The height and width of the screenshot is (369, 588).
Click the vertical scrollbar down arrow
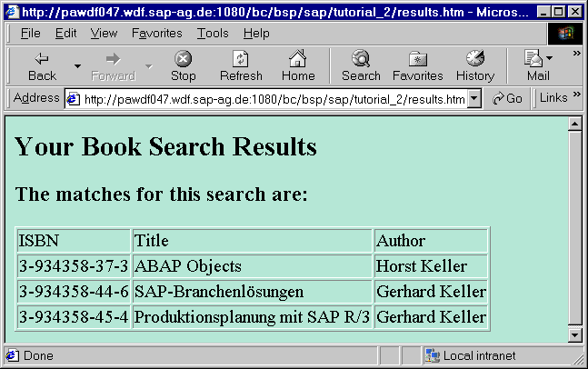pyautogui.click(x=574, y=335)
